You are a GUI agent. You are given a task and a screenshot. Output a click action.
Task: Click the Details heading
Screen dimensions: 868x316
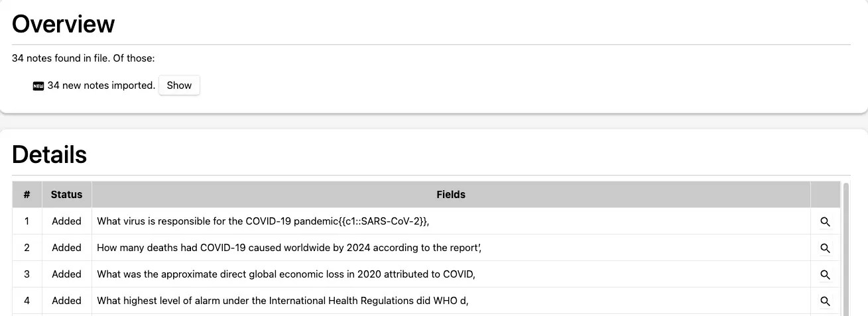tap(50, 155)
